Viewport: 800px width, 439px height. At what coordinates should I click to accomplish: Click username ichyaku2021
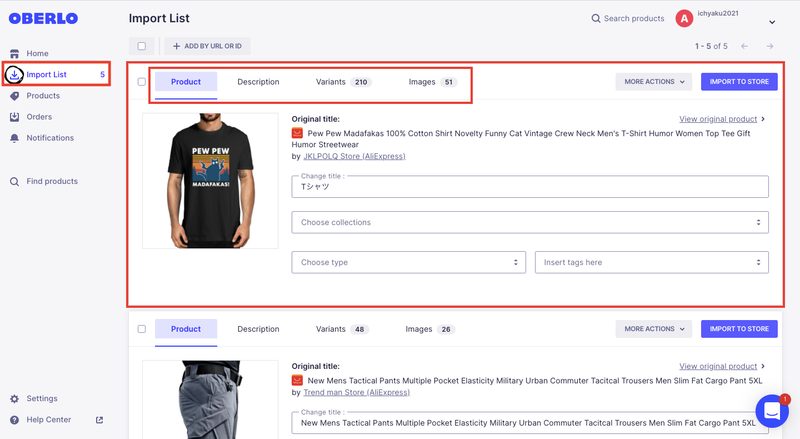click(x=718, y=13)
